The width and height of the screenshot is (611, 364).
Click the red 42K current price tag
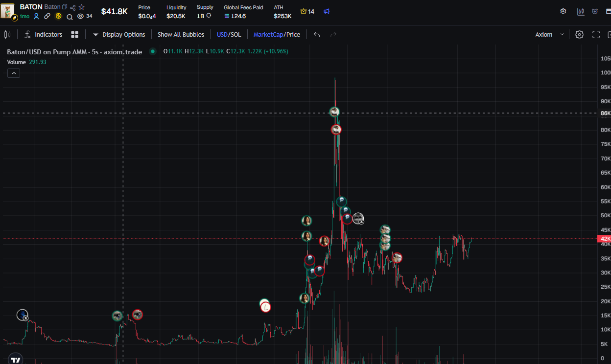(x=604, y=239)
